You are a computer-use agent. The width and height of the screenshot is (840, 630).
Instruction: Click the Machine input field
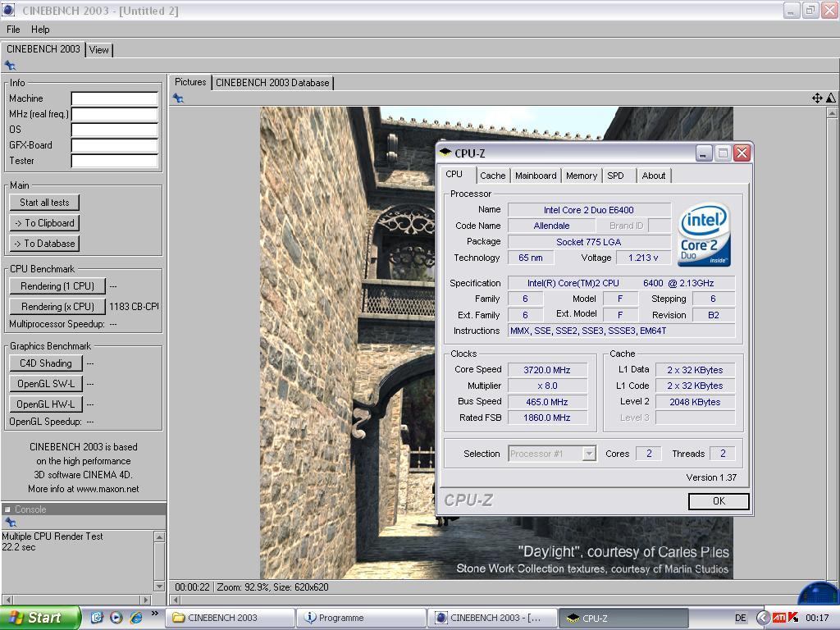pyautogui.click(x=115, y=98)
